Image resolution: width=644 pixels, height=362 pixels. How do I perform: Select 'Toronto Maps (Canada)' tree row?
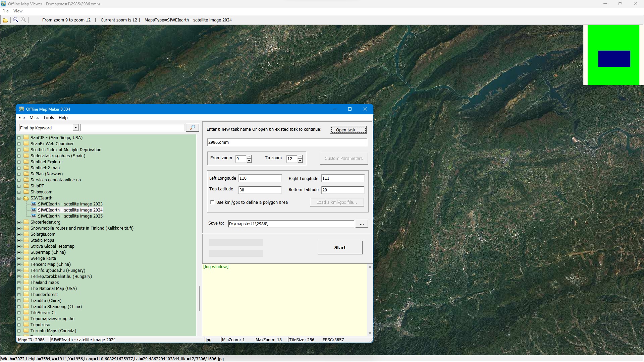(53, 331)
